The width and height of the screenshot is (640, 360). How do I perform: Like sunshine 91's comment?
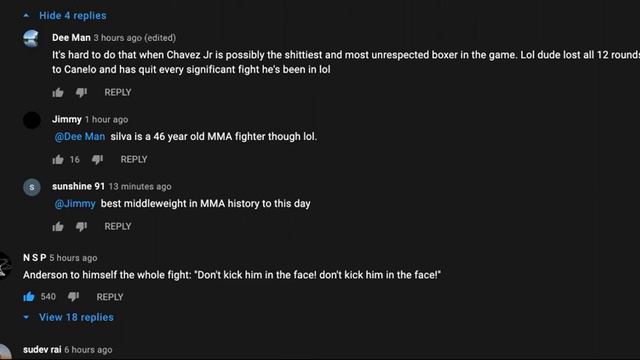click(58, 227)
